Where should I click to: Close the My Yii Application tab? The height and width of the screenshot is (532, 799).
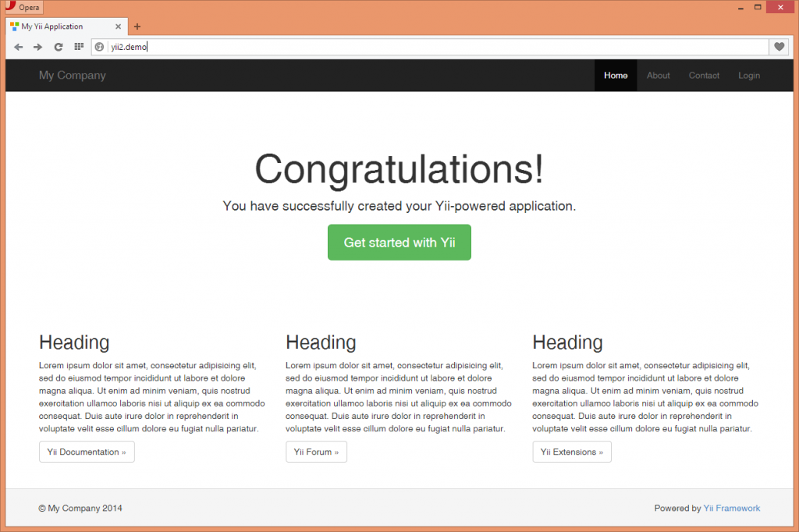pos(119,27)
